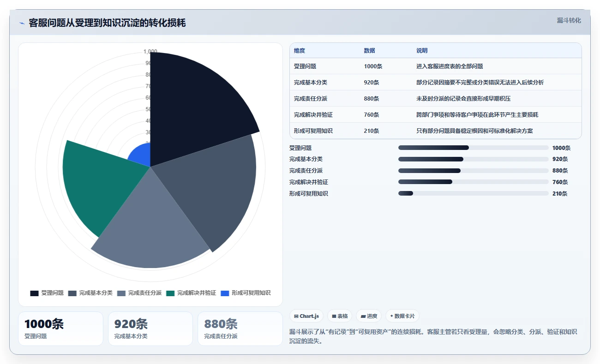600x364 pixels.
Task: Click the 数据卡片 tag chip
Action: [402, 316]
